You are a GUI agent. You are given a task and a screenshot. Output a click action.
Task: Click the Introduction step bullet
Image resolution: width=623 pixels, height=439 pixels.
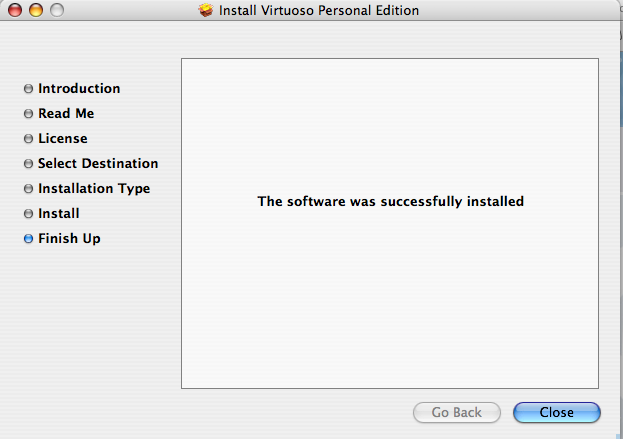[28, 88]
